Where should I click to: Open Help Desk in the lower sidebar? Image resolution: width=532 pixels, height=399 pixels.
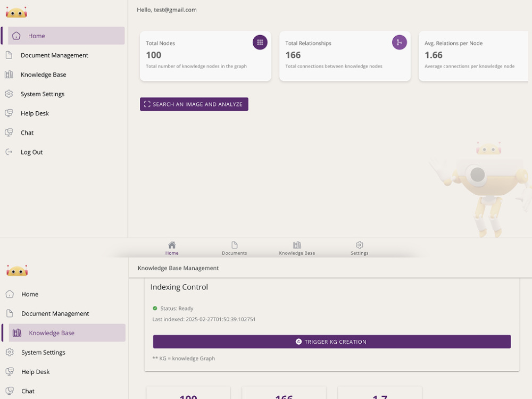(x=35, y=372)
